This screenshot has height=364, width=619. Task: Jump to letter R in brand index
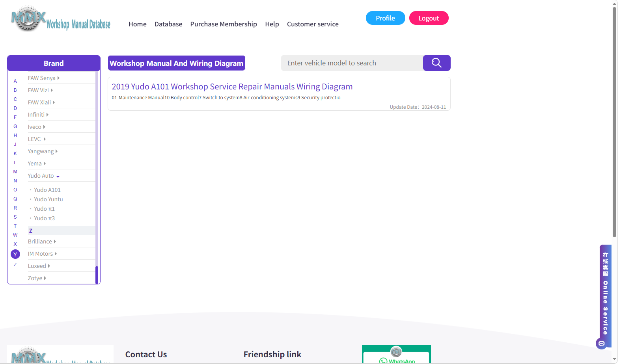pyautogui.click(x=15, y=208)
